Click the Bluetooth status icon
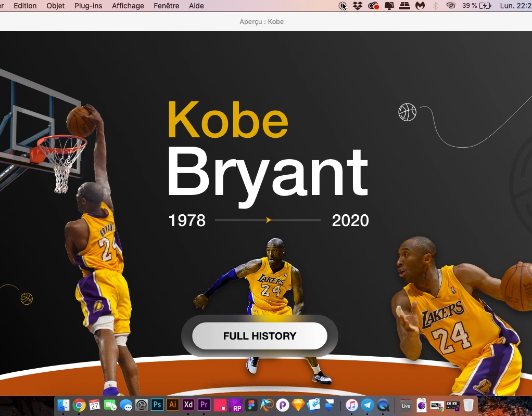 [435, 6]
